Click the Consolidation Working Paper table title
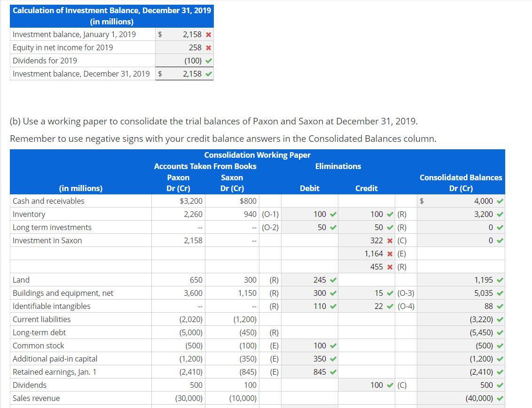532x408 pixels. [x=257, y=155]
